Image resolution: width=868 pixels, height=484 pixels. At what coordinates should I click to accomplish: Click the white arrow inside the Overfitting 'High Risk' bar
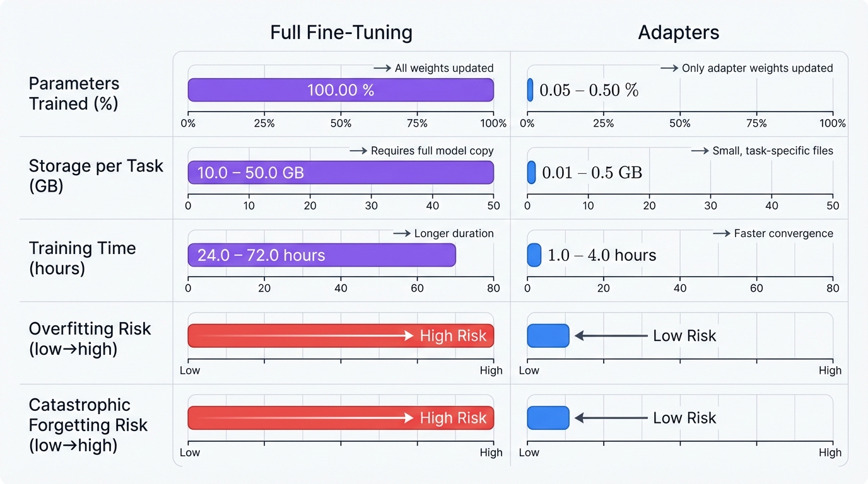[x=353, y=335]
